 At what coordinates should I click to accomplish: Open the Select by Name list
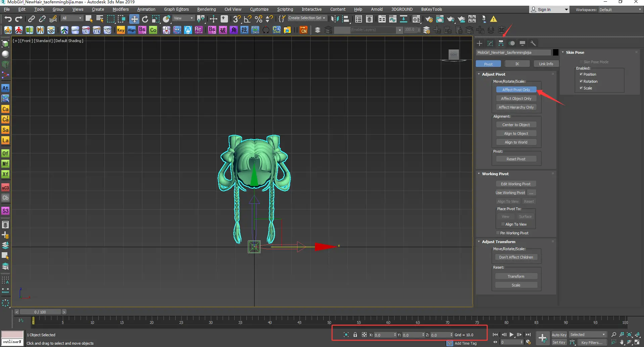pos(100,19)
